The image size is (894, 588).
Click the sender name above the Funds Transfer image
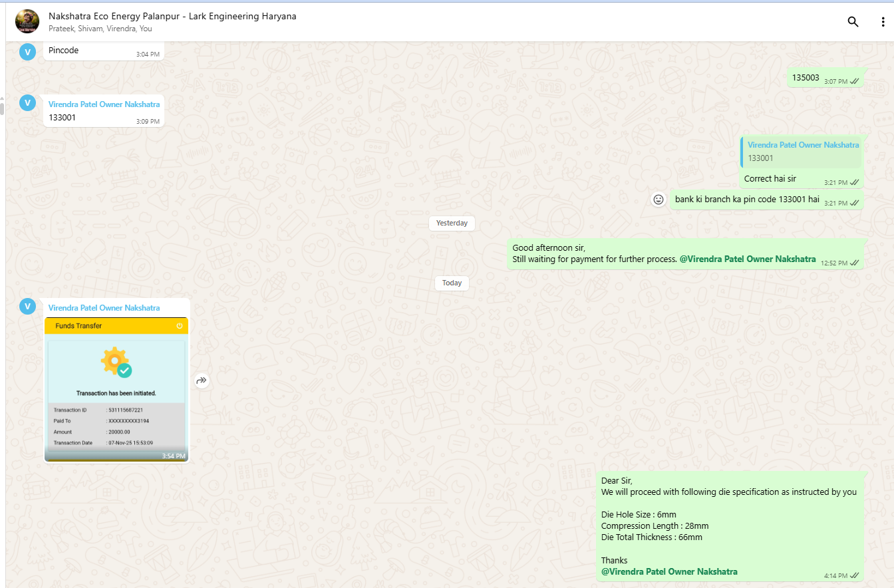coord(104,308)
